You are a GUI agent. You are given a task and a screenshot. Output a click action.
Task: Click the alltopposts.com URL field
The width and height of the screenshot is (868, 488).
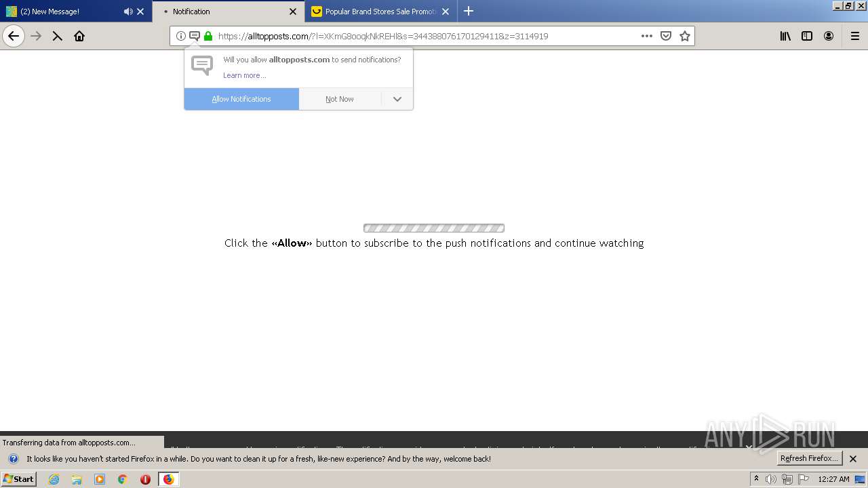tap(426, 36)
